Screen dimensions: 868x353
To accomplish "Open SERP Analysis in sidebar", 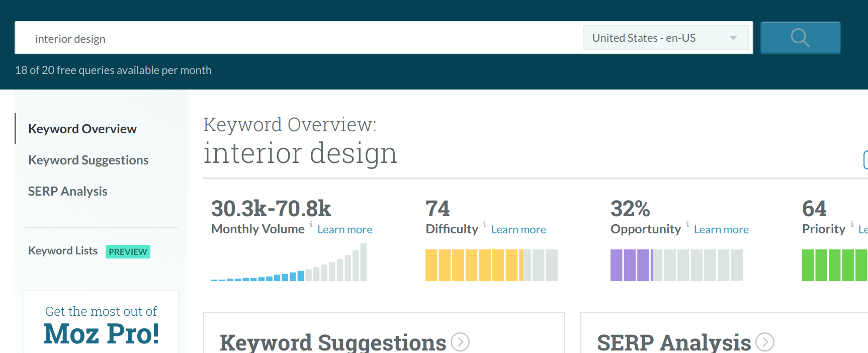I will pyautogui.click(x=68, y=192).
